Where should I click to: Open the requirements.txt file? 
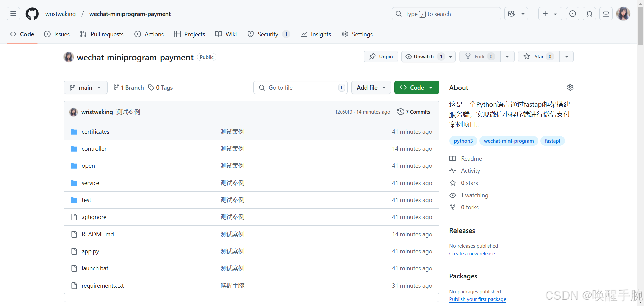[103, 285]
